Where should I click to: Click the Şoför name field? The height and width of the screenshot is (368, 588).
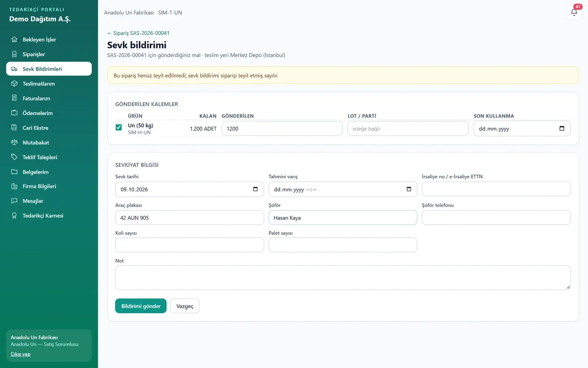[x=343, y=218]
